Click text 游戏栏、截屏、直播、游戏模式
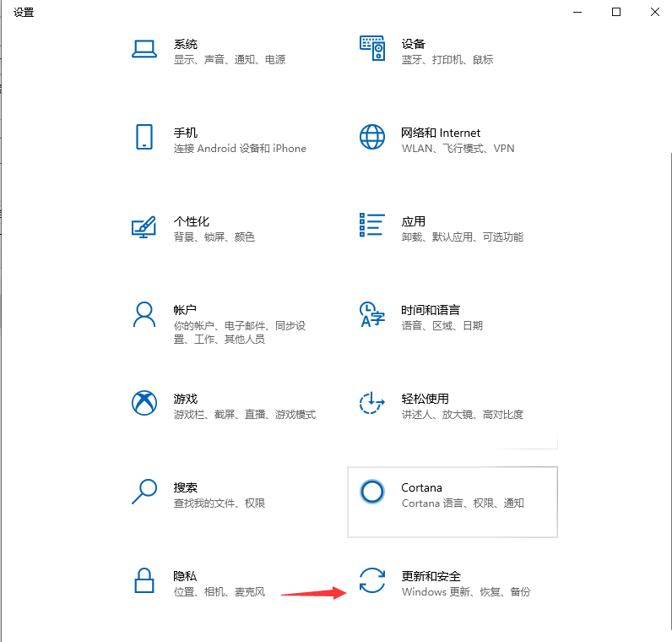This screenshot has height=642, width=672. tap(244, 415)
